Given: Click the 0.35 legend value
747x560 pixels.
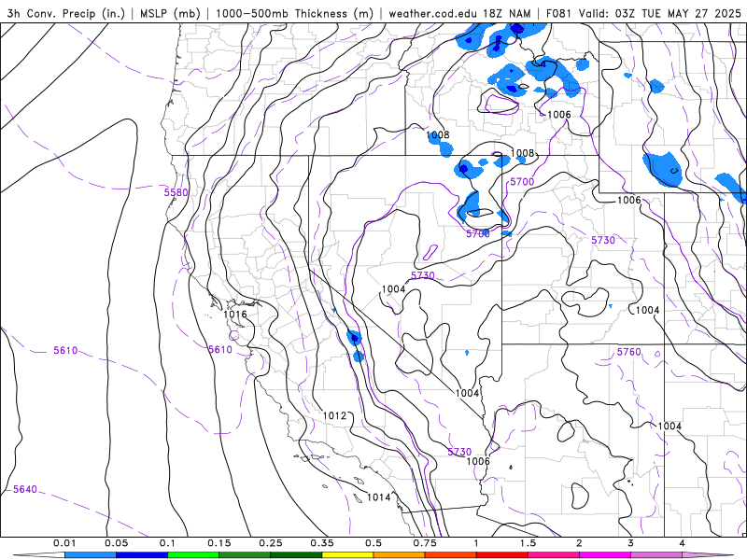Looking at the screenshot, I should (322, 543).
